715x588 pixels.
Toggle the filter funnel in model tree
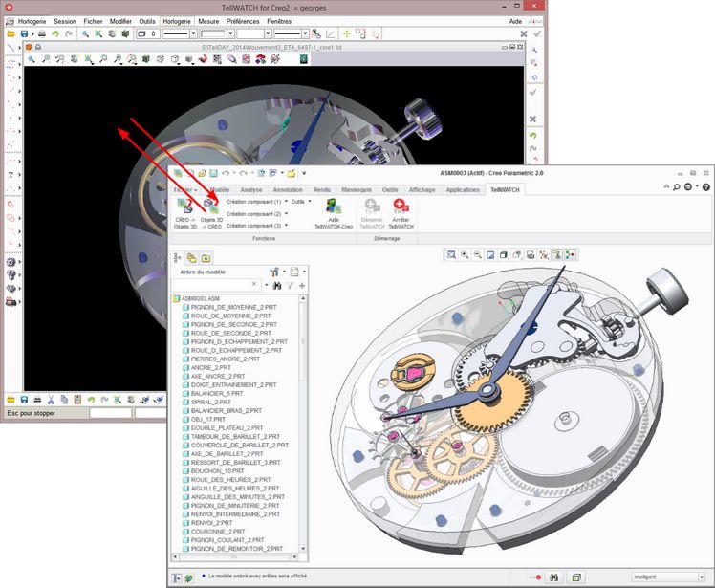click(289, 286)
